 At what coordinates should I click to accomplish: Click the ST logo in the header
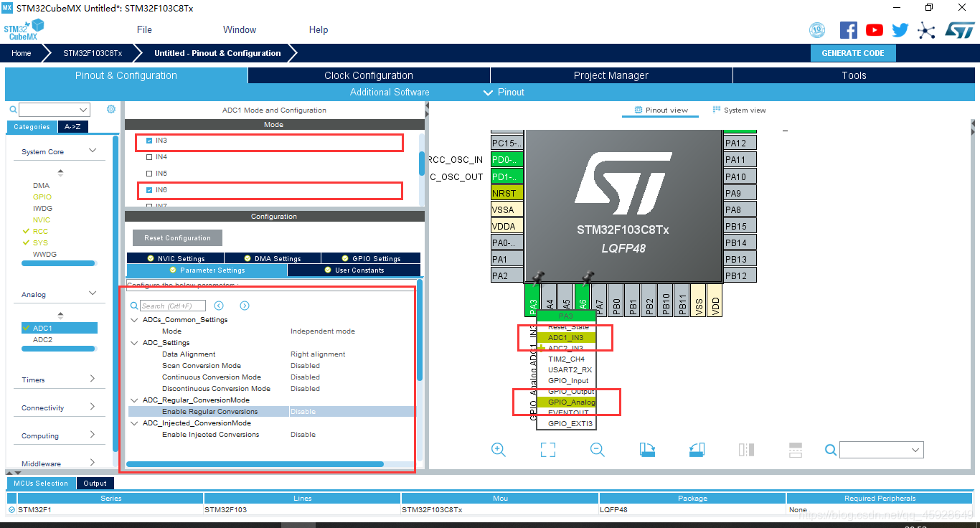[959, 30]
